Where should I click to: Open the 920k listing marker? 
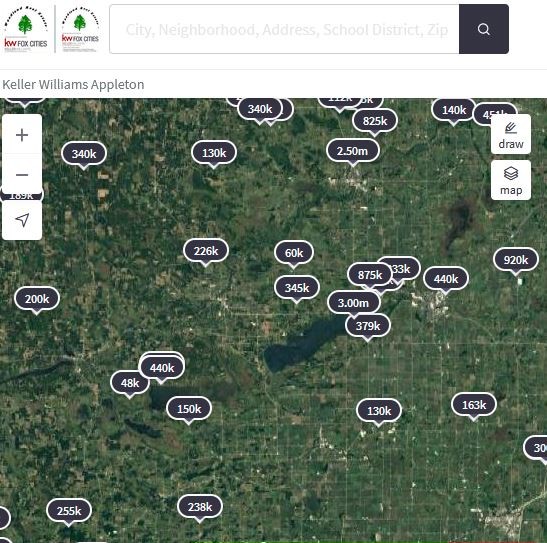[x=516, y=260]
